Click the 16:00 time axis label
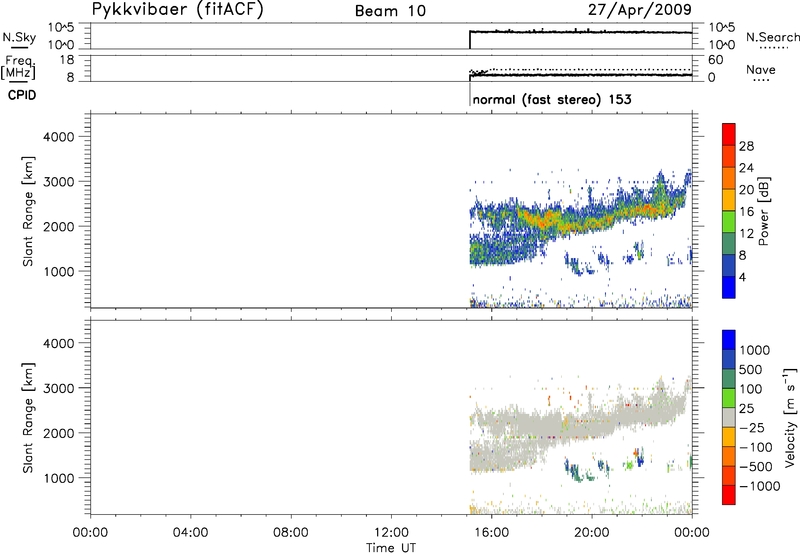800x554 pixels. tap(492, 533)
